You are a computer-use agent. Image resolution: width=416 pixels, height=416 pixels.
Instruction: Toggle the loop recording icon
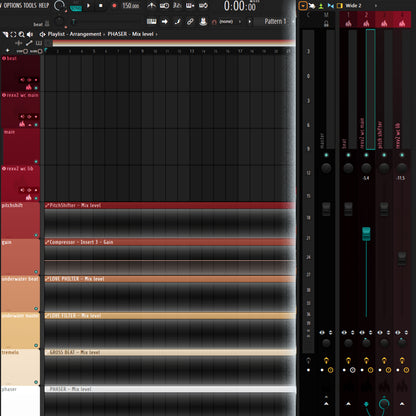pos(203,5)
